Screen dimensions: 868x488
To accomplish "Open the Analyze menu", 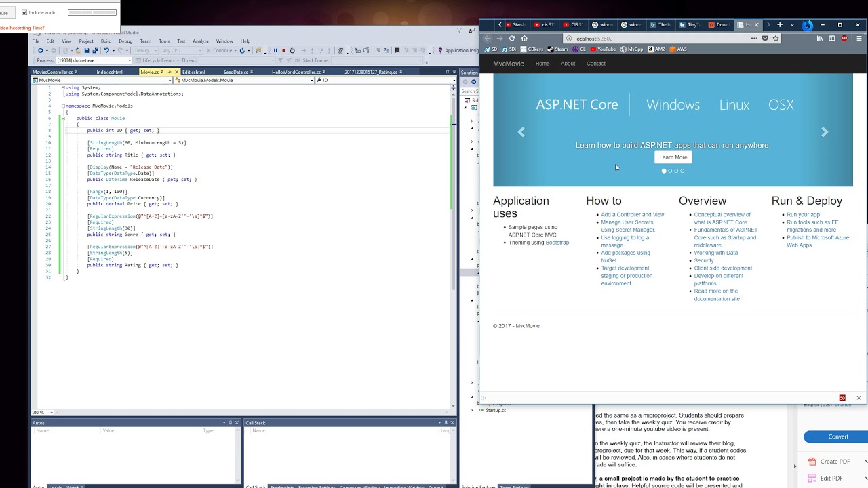I will pyautogui.click(x=201, y=41).
